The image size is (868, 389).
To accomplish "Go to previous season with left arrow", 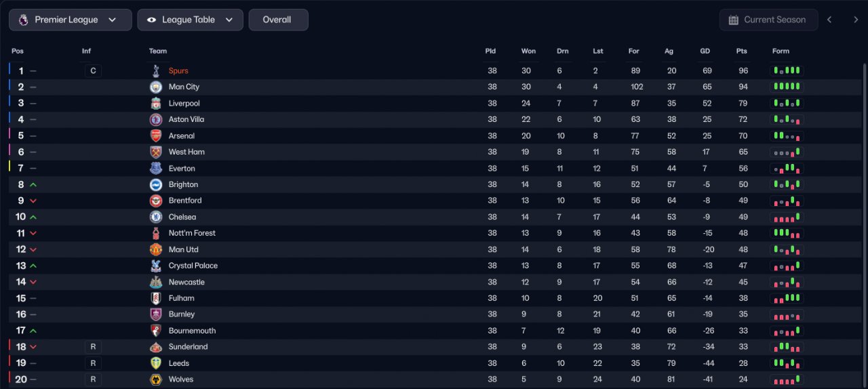I will [829, 20].
